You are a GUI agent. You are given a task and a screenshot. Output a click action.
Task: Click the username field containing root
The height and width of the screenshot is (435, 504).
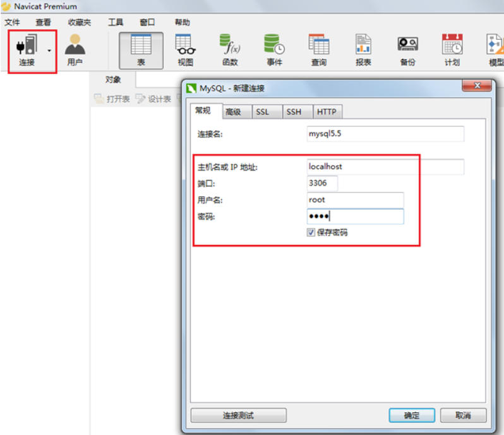(355, 200)
